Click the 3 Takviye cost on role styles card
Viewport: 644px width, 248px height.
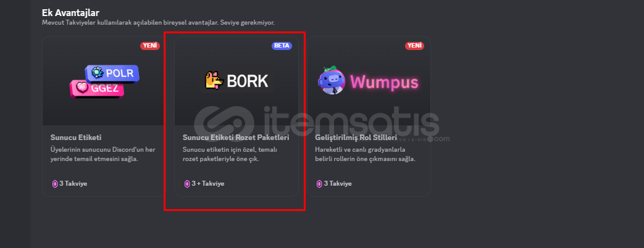[338, 184]
